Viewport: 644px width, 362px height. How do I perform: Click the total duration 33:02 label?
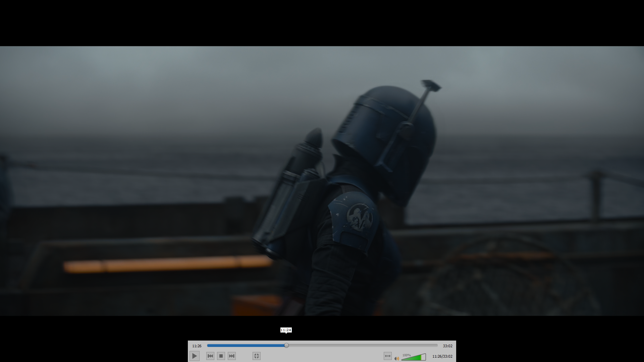[x=447, y=346]
